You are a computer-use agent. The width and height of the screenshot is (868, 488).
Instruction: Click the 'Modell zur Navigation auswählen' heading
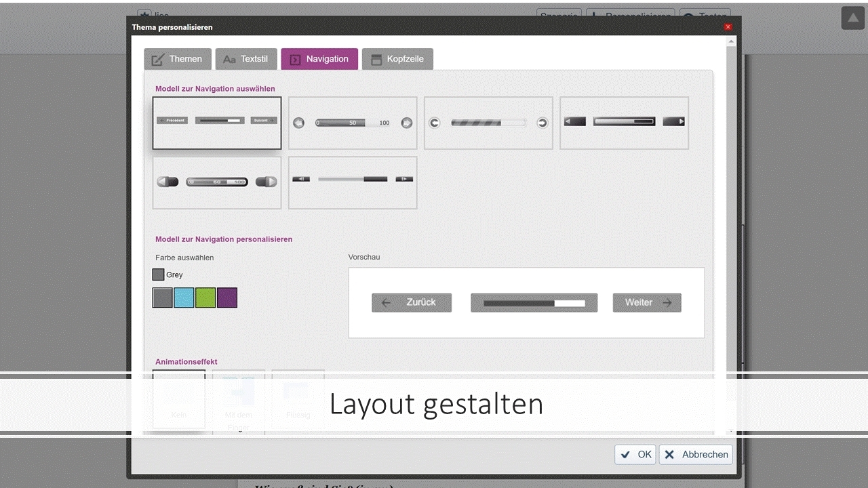(x=215, y=89)
